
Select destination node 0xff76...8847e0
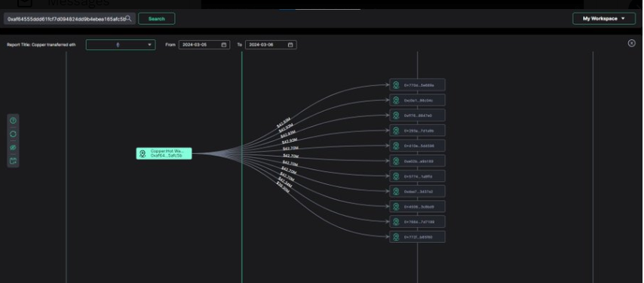pos(417,115)
